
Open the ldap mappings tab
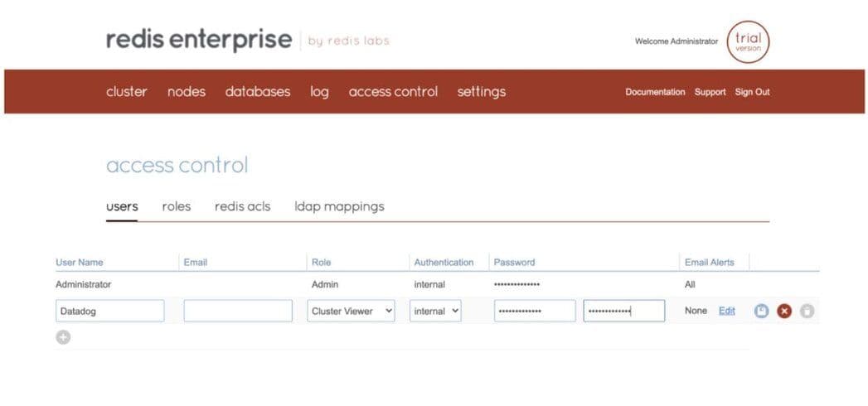339,206
